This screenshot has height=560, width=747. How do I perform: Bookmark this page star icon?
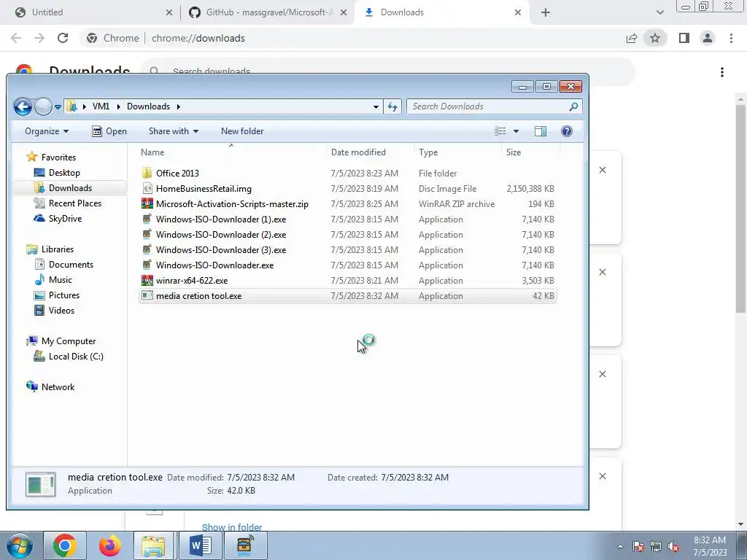pos(655,38)
